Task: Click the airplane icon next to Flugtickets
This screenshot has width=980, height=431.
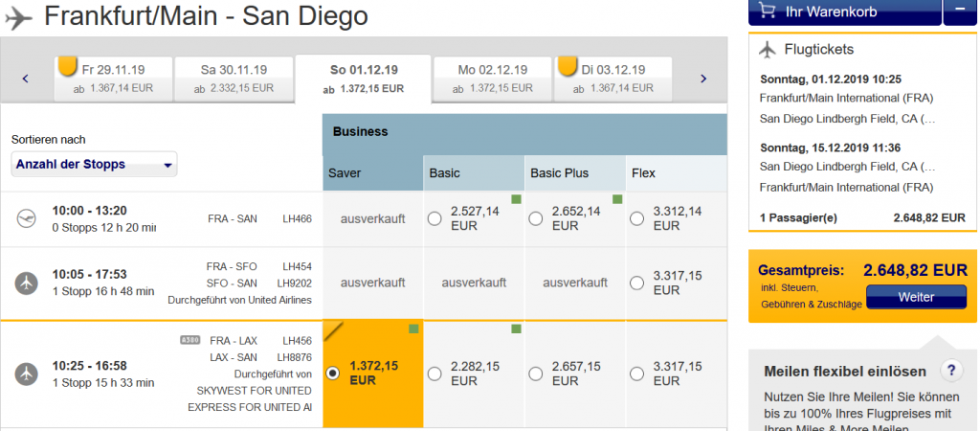Action: pos(768,50)
